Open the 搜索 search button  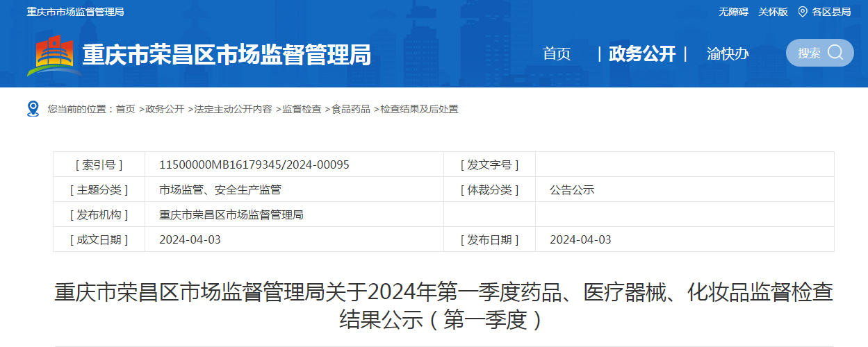[820, 53]
